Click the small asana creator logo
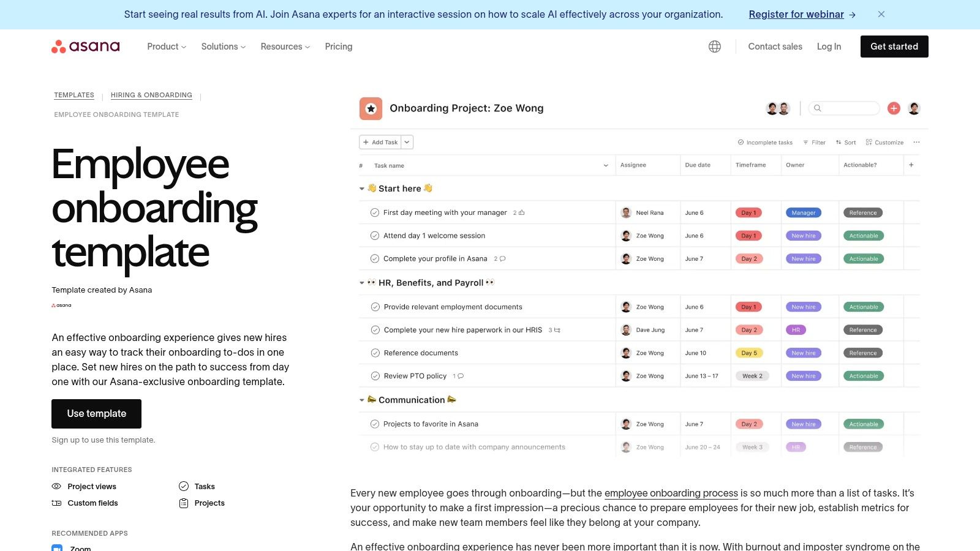This screenshot has width=980, height=551. pos(61,305)
